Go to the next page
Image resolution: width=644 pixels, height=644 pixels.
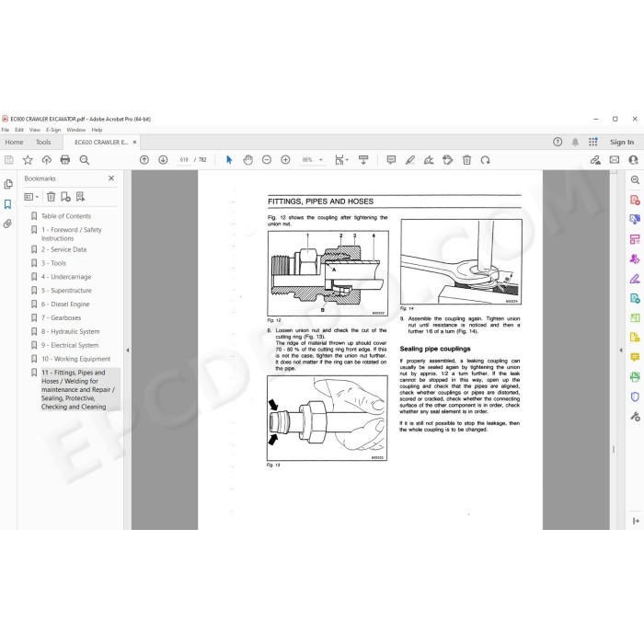[163, 160]
